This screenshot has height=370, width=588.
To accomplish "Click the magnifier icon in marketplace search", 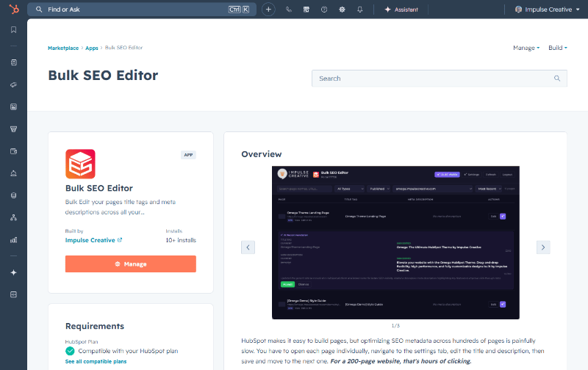I will click(x=557, y=79).
